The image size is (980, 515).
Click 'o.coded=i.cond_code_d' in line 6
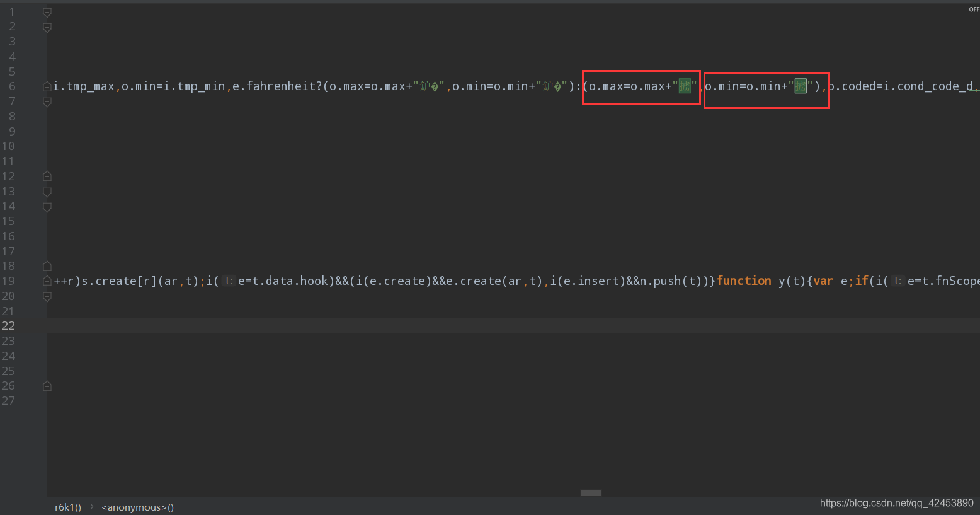[x=901, y=86]
